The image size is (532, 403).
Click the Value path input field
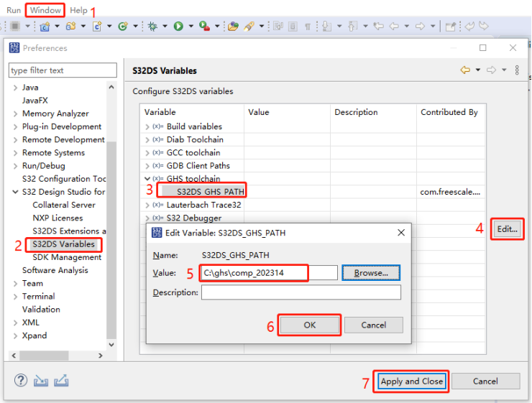pos(269,273)
